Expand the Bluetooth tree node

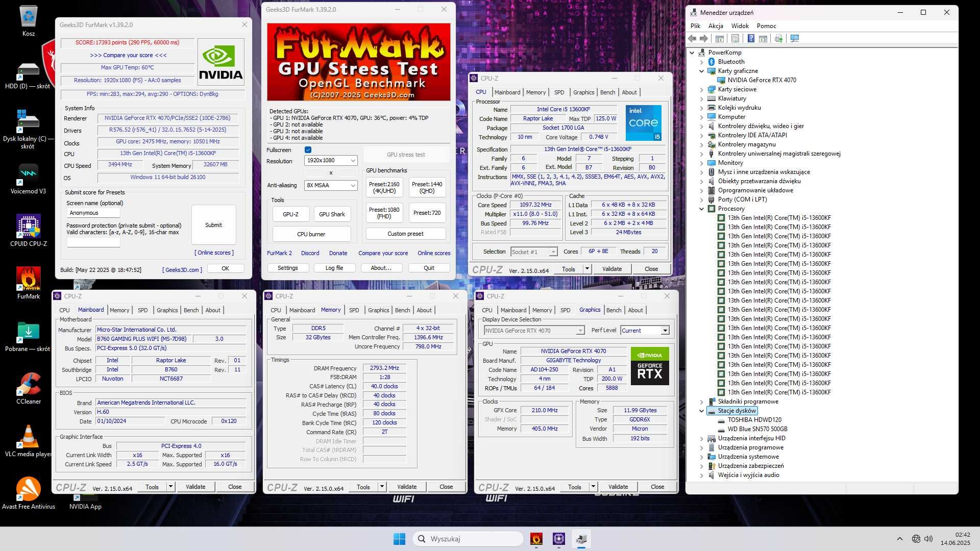click(701, 62)
